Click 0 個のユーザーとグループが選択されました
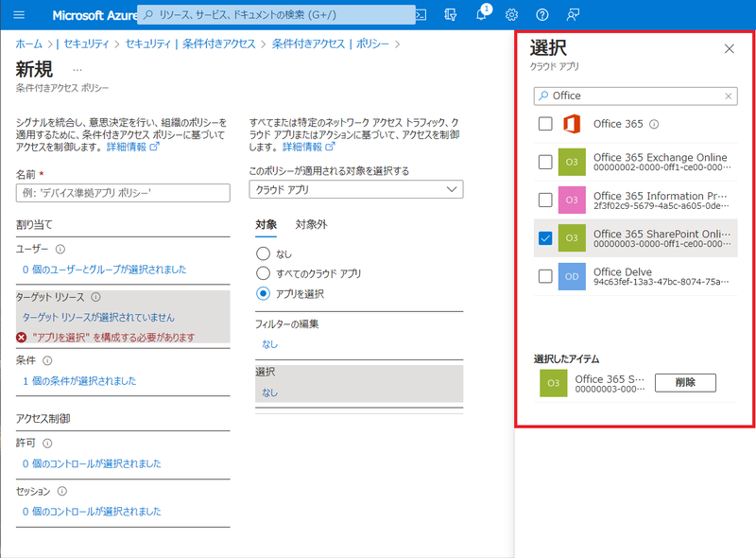Image resolution: width=756 pixels, height=558 pixels. point(104,270)
